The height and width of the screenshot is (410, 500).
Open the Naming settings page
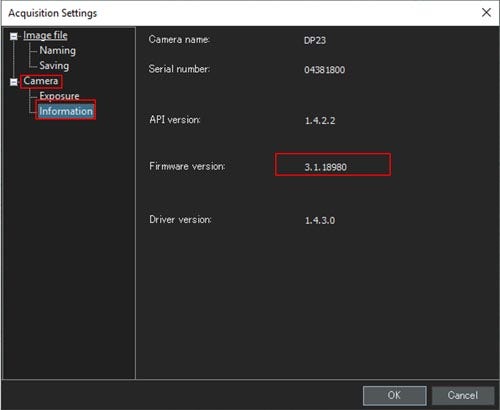57,51
